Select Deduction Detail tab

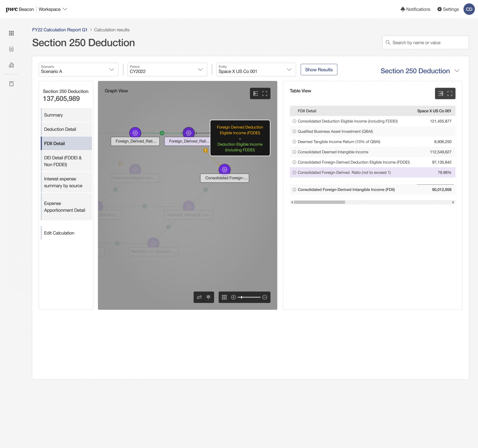(x=66, y=129)
